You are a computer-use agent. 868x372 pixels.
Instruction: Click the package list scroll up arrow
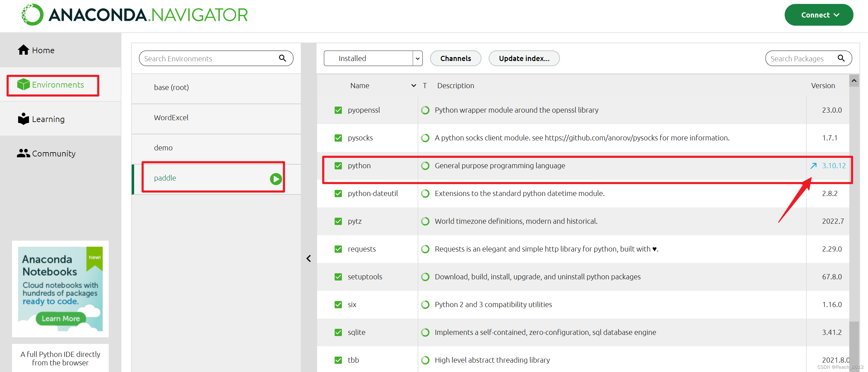854,81
